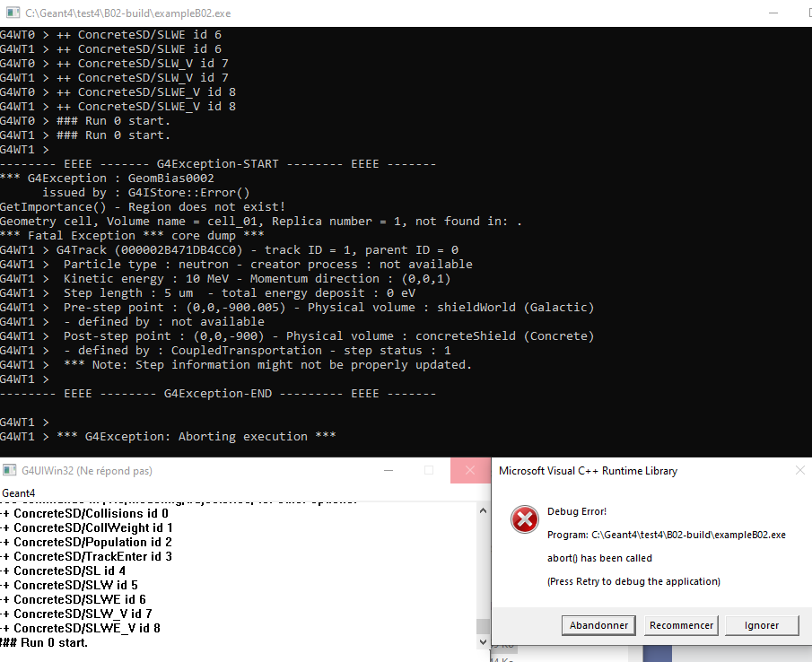Click 'Particle type : neutron' console line

(236, 265)
